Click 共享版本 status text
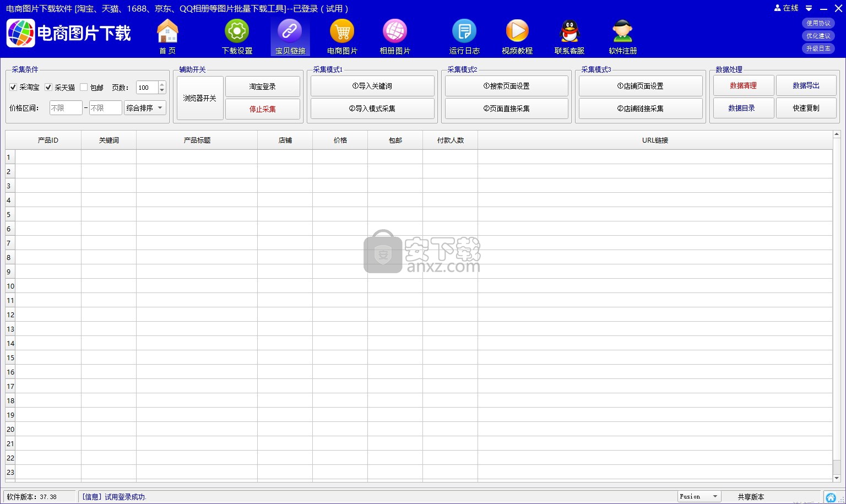Viewport: 846px width, 504px height. (751, 497)
